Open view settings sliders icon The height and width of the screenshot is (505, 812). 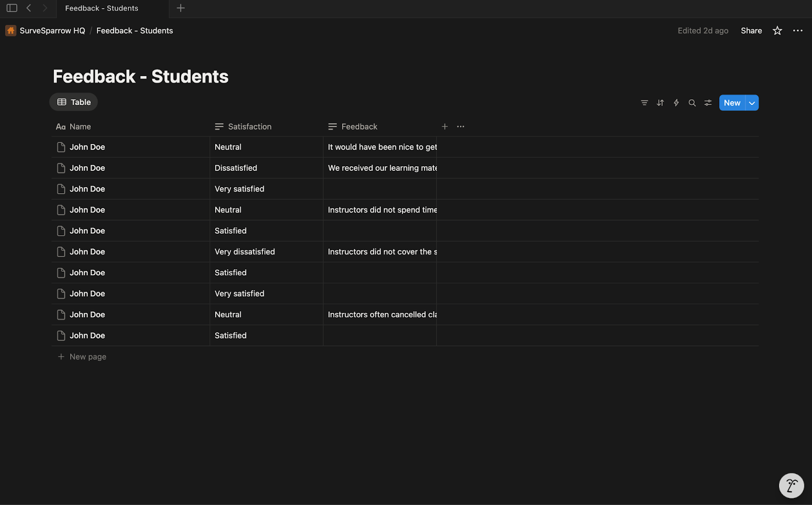click(708, 103)
